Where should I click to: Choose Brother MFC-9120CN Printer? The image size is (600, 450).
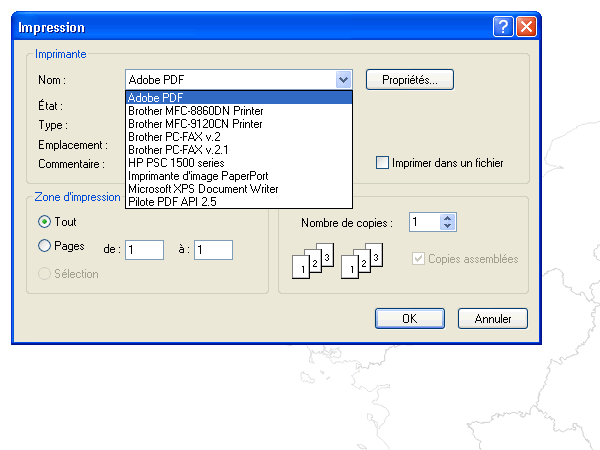pyautogui.click(x=239, y=124)
